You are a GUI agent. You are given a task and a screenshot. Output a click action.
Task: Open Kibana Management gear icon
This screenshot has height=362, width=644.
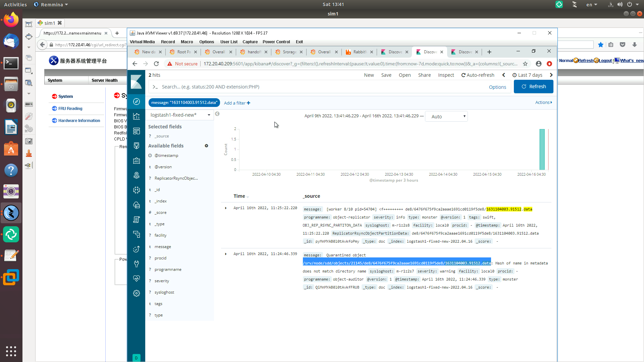[136, 293]
